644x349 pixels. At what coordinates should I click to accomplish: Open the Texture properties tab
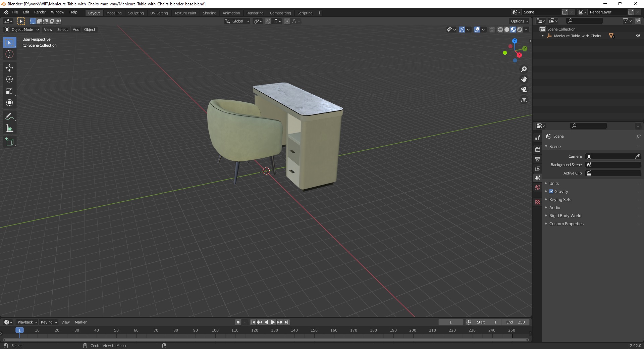pyautogui.click(x=538, y=202)
